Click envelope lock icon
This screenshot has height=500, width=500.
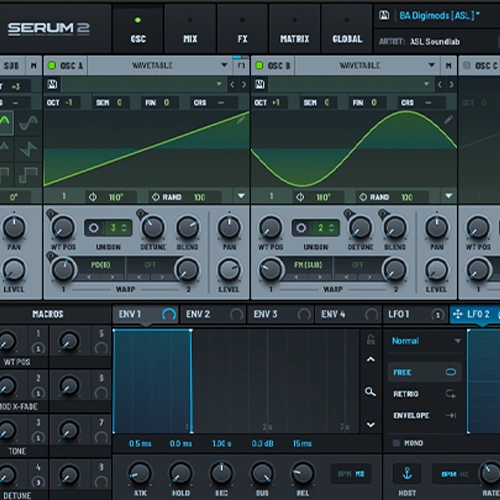tap(371, 340)
